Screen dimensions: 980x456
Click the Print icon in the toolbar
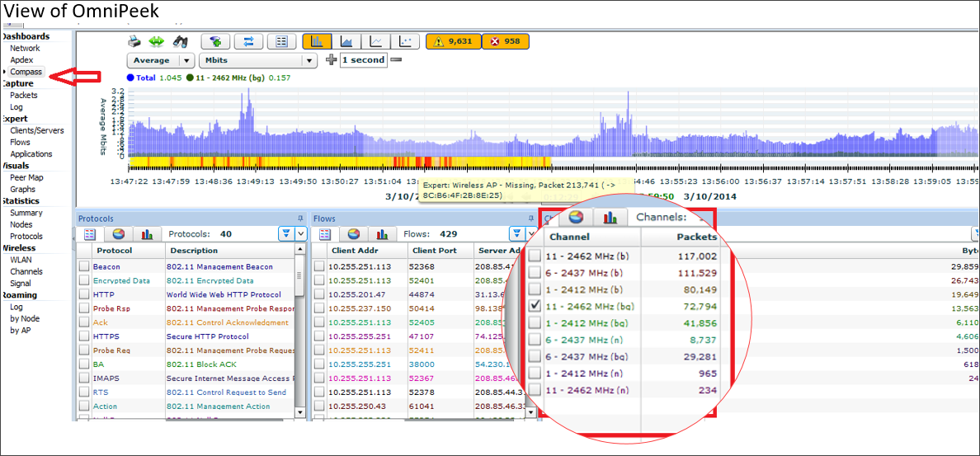click(134, 42)
